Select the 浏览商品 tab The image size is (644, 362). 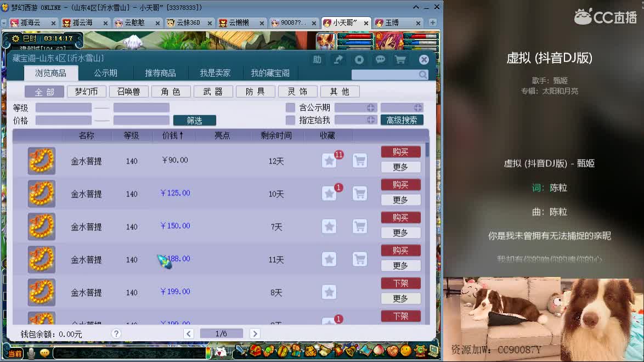[x=50, y=73]
